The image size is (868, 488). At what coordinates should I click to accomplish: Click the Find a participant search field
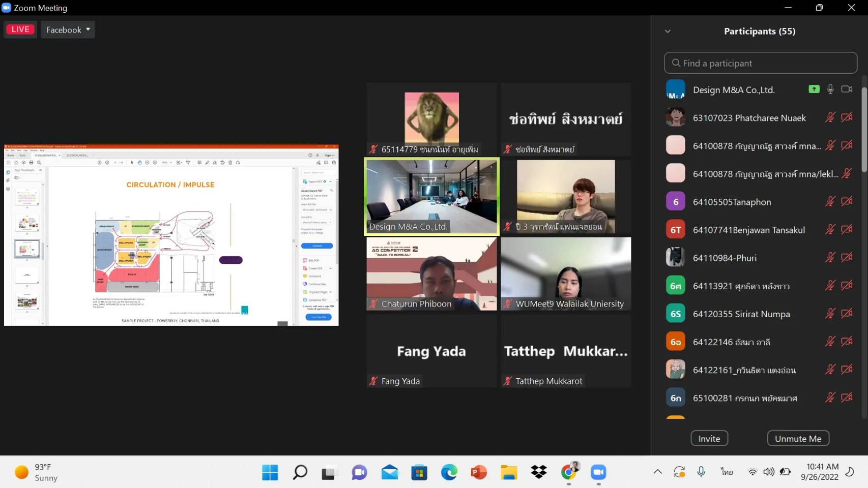760,63
